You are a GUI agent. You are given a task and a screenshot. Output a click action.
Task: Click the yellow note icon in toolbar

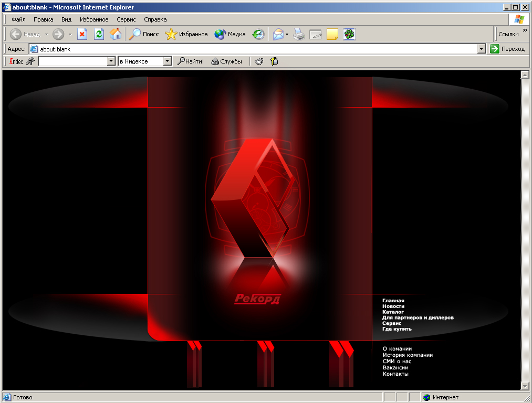tap(332, 34)
